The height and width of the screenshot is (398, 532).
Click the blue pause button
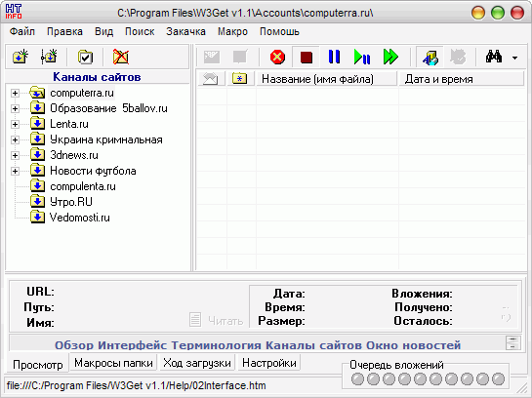click(x=334, y=57)
